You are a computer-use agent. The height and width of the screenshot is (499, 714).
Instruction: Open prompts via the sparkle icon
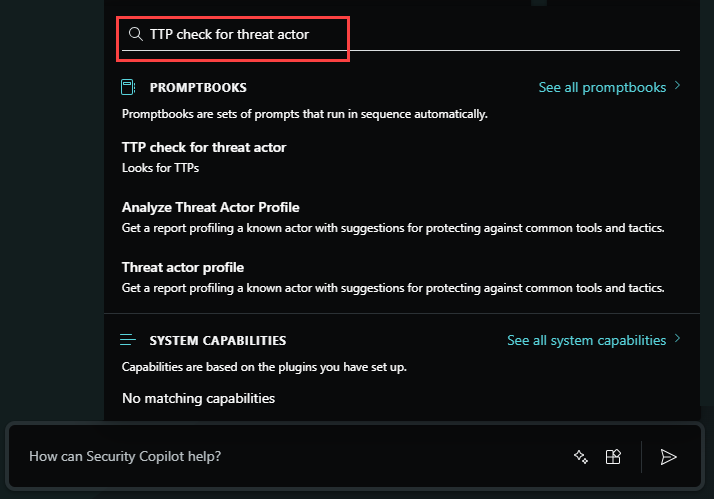(x=581, y=456)
